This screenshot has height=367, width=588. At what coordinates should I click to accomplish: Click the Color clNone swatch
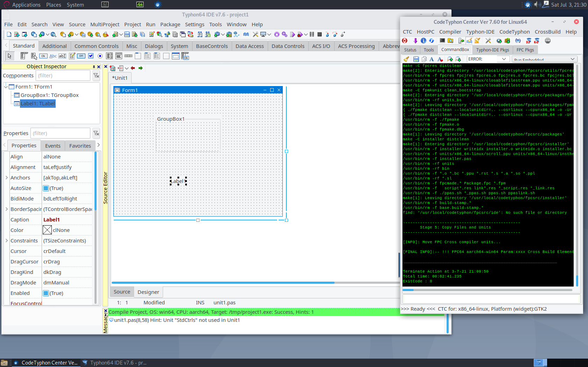tap(47, 230)
